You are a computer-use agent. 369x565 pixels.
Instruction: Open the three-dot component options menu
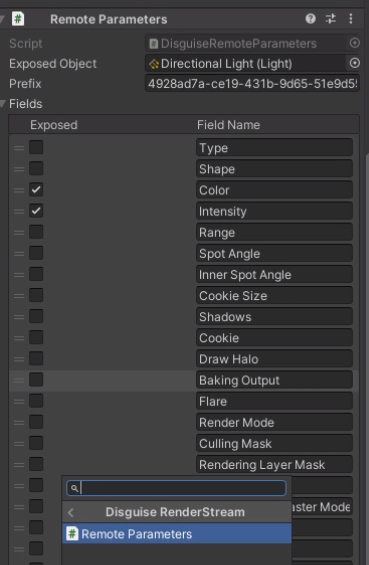coord(351,19)
